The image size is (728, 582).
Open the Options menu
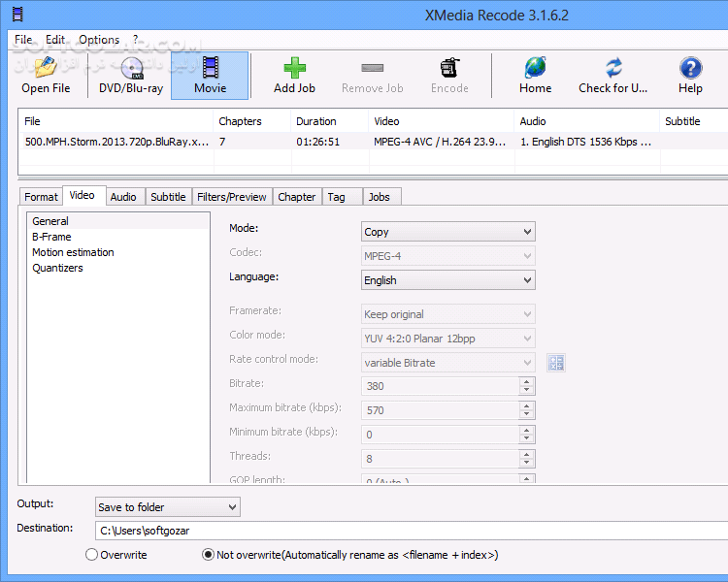coord(99,40)
